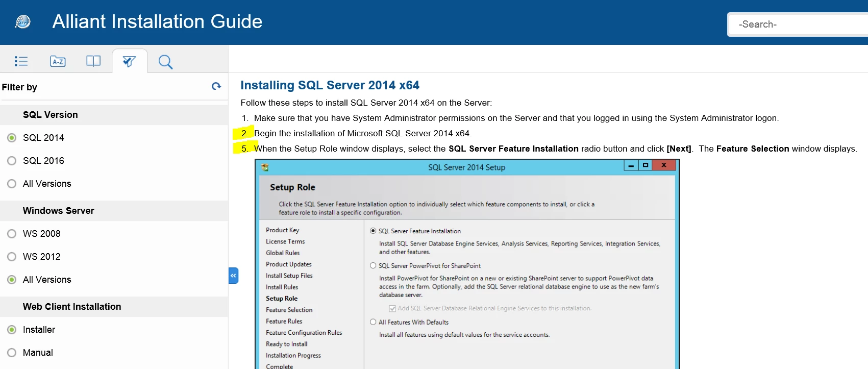Click Setup Role in setup steps list
The image size is (868, 369).
point(282,299)
